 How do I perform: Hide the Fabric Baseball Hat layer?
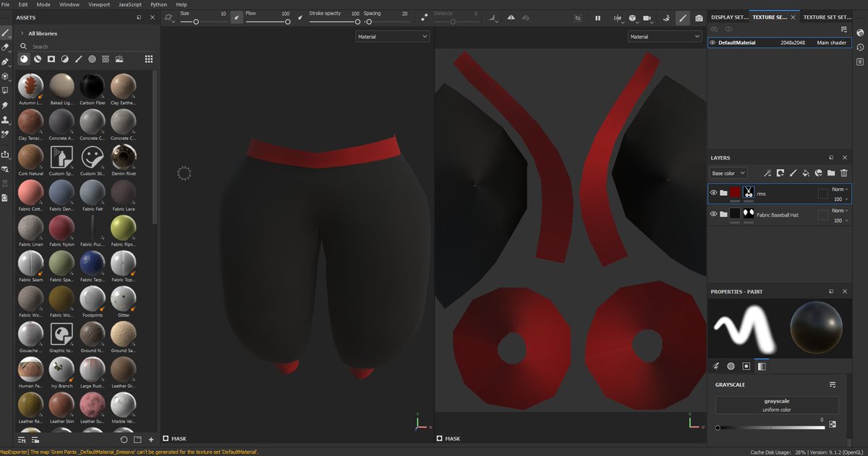(x=713, y=214)
